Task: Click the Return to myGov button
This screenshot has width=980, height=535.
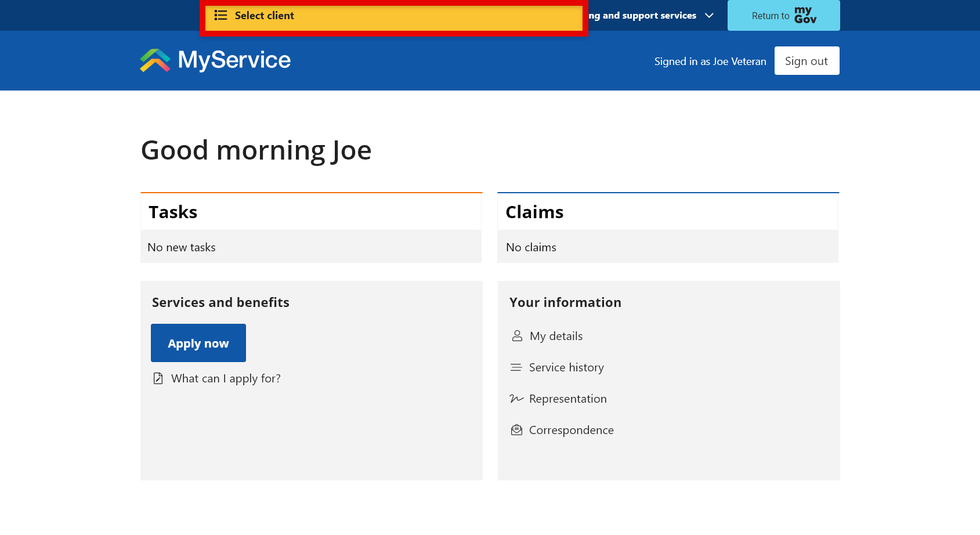Action: pyautogui.click(x=783, y=15)
